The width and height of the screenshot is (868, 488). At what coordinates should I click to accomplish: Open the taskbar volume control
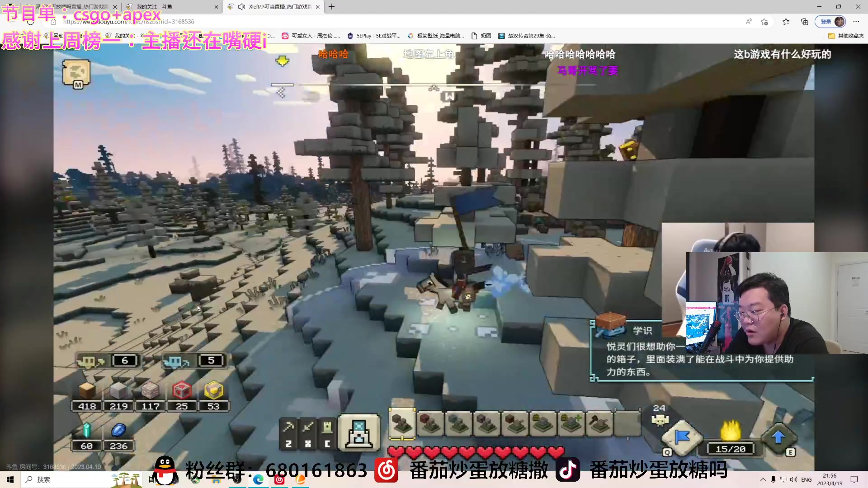794,479
